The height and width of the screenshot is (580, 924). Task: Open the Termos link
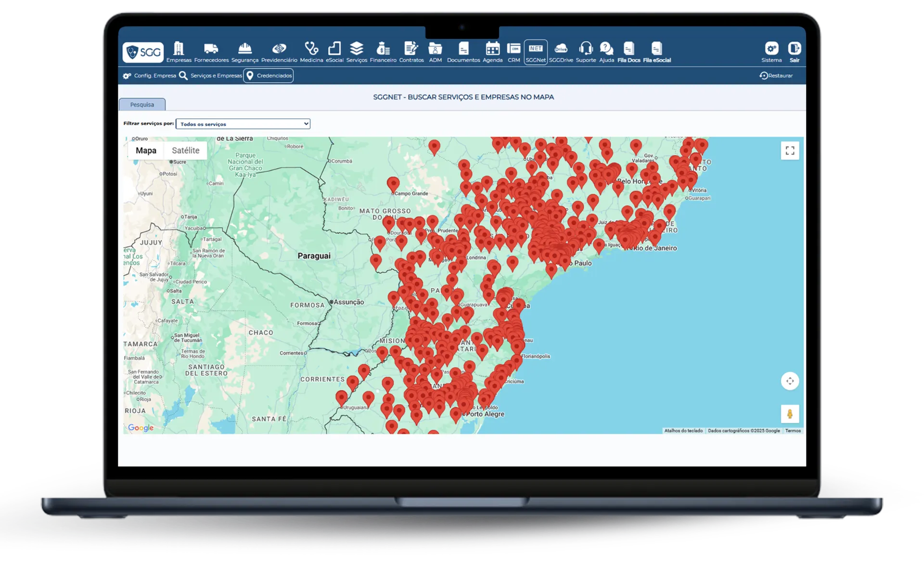click(x=793, y=431)
